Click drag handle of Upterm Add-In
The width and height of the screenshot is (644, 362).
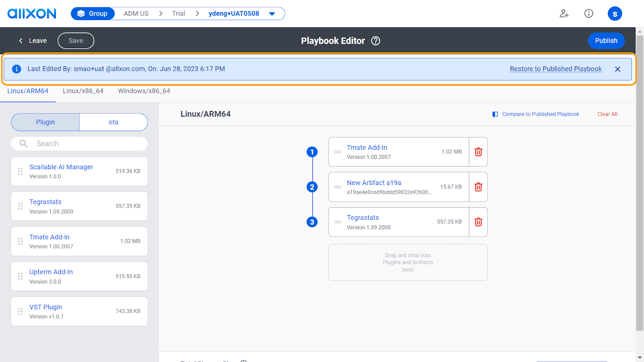[20, 276]
